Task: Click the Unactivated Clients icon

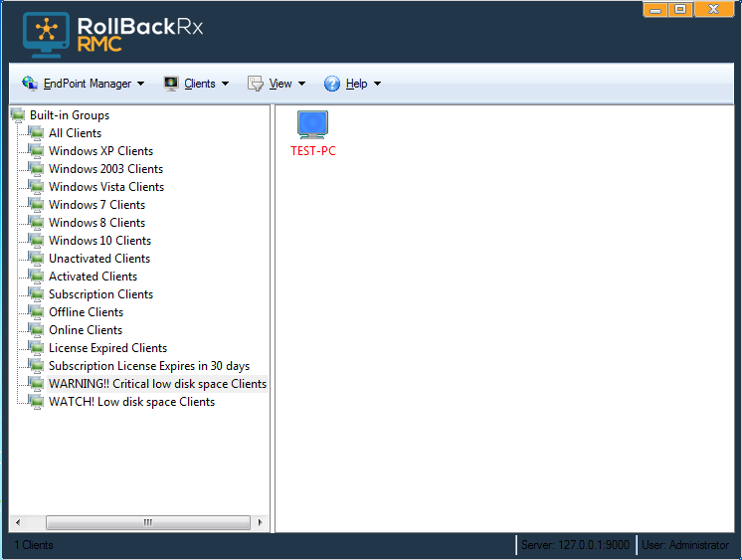Action: 36,259
